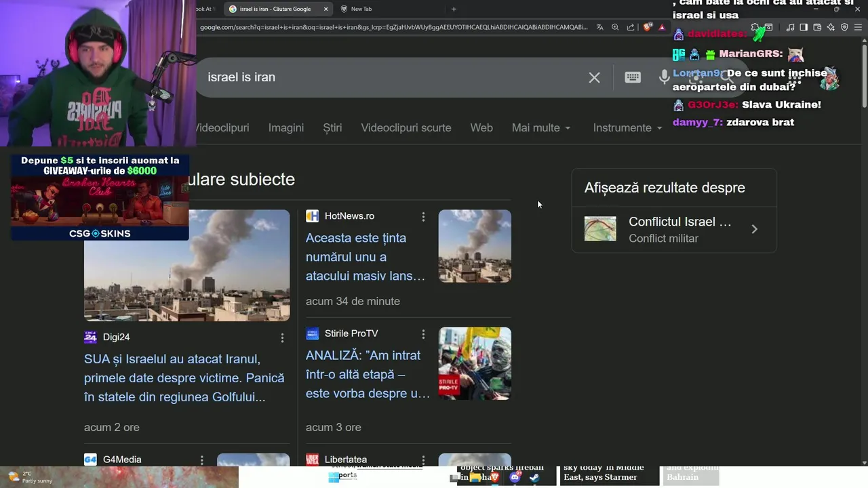Open options for the Libertatea result
The width and height of the screenshot is (868, 488).
point(423,460)
